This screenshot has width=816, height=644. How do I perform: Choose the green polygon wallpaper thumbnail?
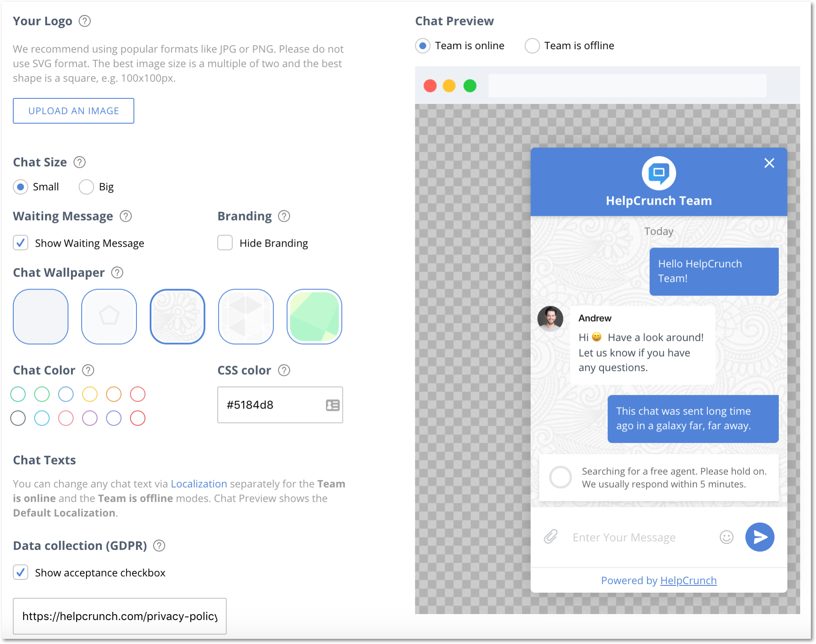[x=314, y=316]
